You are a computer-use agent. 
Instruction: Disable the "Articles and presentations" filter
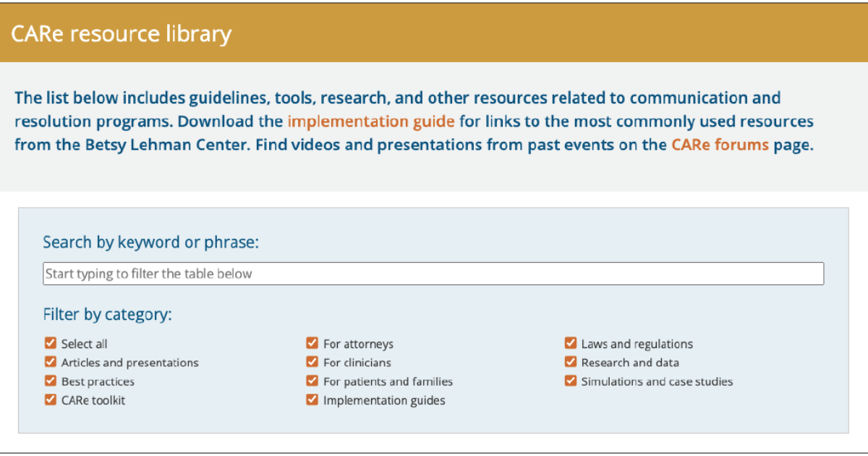click(x=50, y=362)
